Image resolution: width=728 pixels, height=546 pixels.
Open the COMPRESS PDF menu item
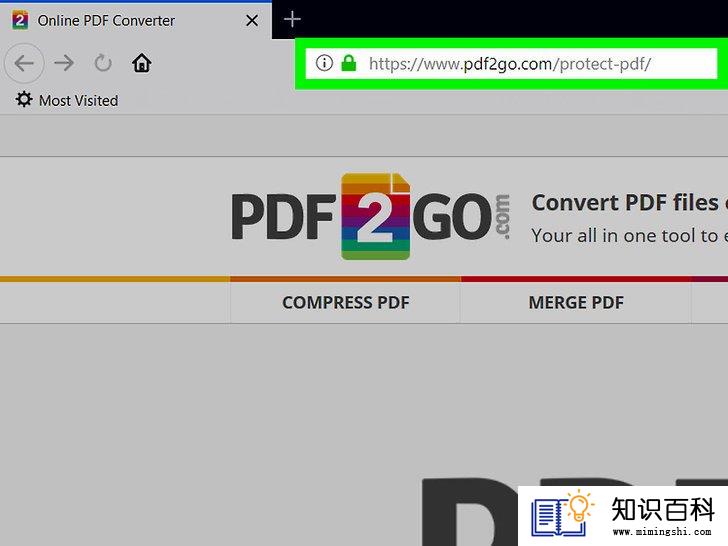[345, 303]
